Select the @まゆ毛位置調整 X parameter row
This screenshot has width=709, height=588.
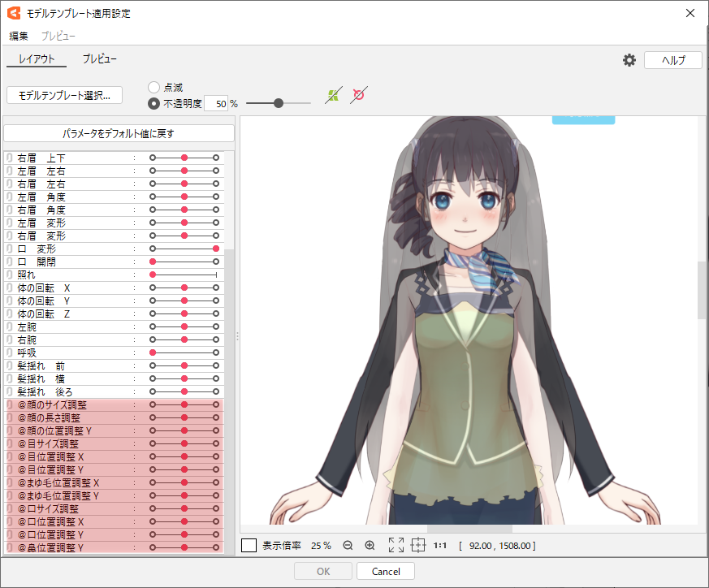(114, 482)
